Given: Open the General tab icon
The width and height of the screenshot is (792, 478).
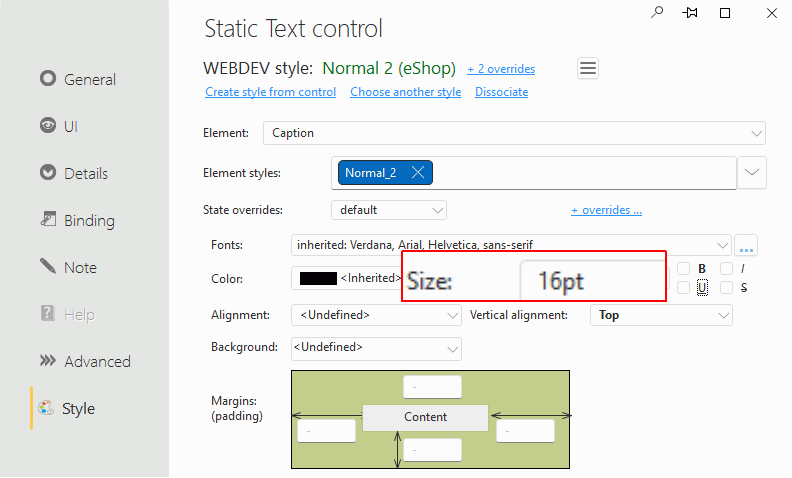Looking at the screenshot, I should pos(48,78).
